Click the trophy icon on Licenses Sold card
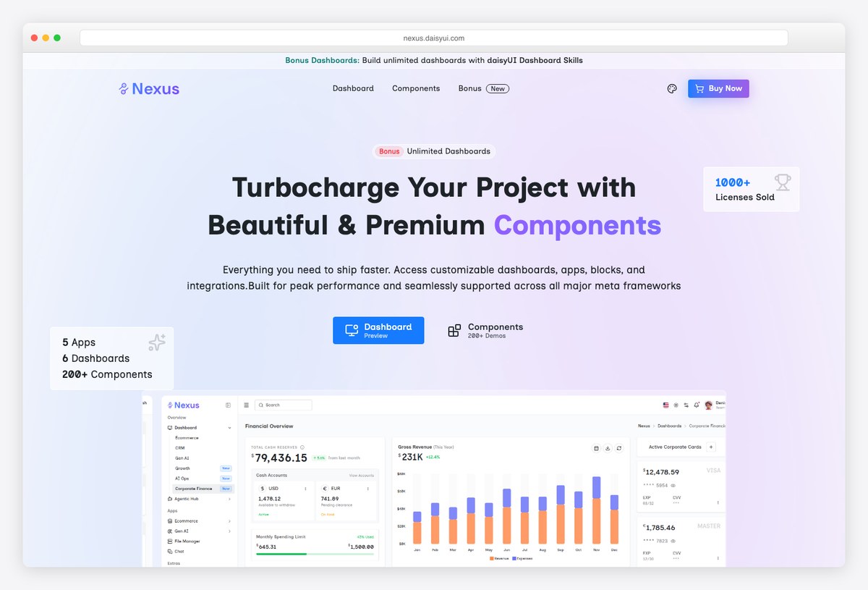The height and width of the screenshot is (590, 868). click(x=783, y=182)
